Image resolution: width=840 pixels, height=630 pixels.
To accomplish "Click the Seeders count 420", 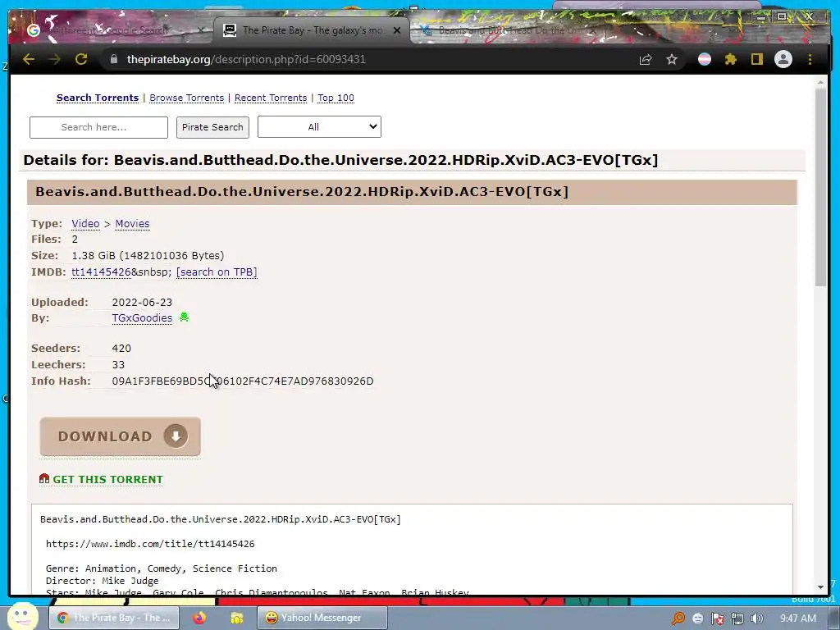I will [x=121, y=348].
